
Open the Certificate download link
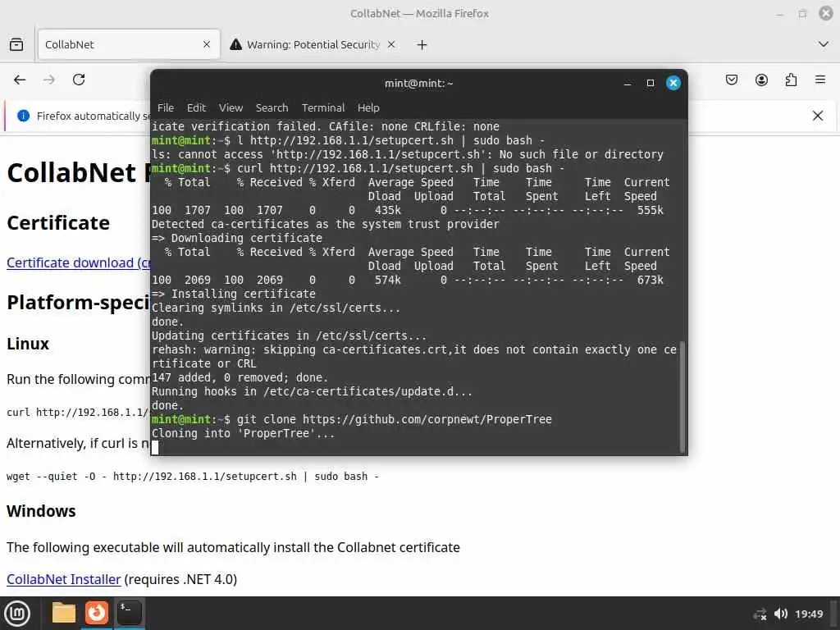(78, 263)
